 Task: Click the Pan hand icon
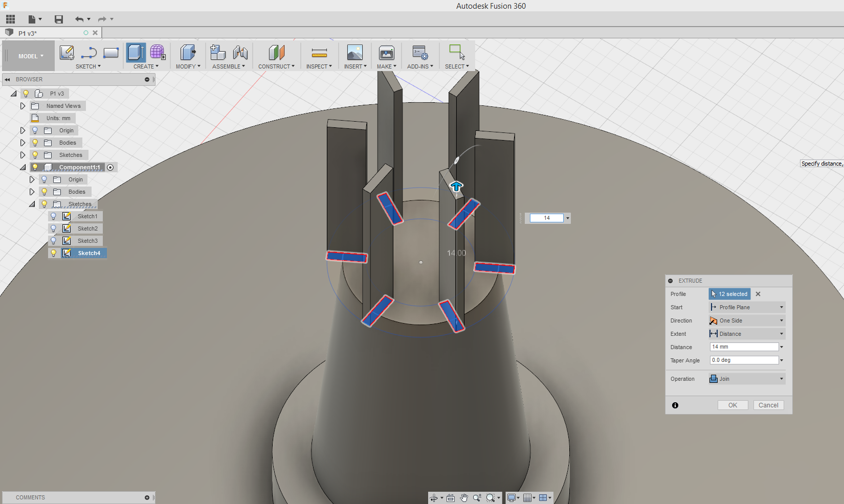(x=464, y=498)
